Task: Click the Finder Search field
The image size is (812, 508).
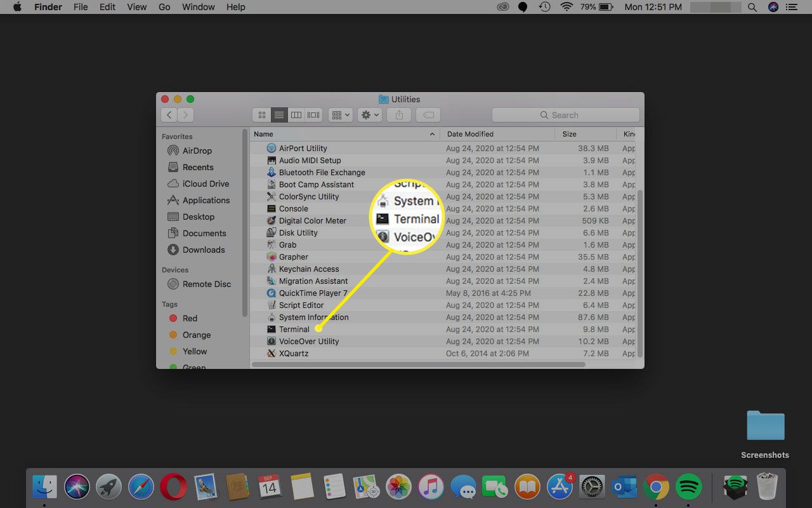Action: point(566,115)
